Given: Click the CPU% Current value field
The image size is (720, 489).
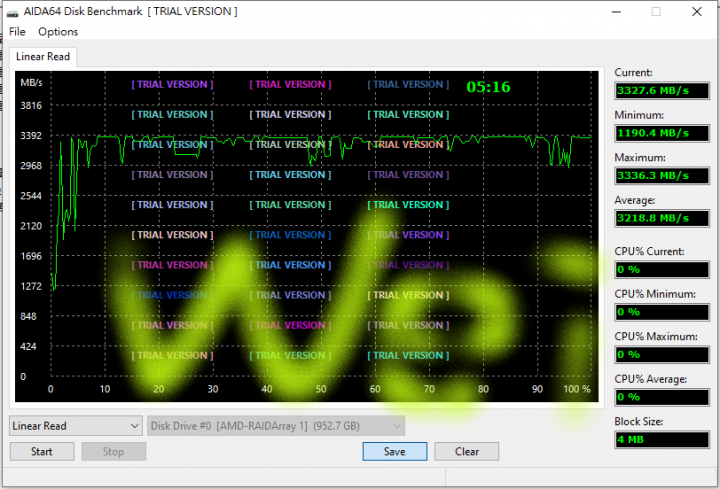Looking at the screenshot, I should 662,270.
